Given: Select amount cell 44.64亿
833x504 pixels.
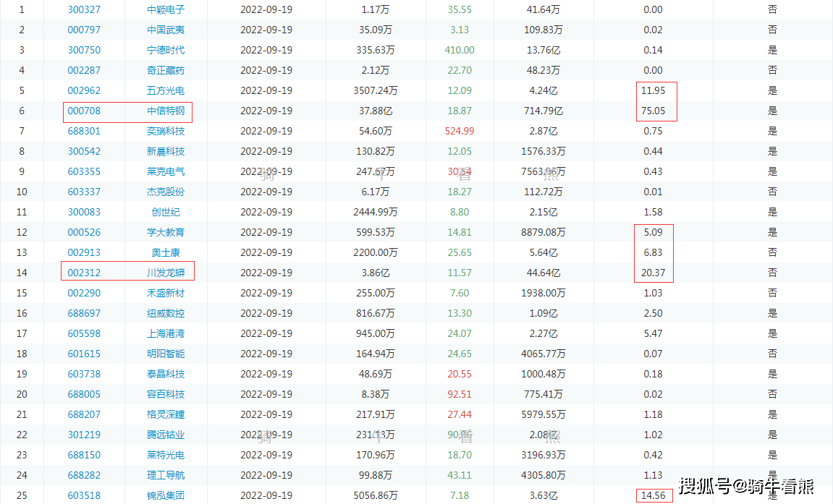Looking at the screenshot, I should click(544, 273).
